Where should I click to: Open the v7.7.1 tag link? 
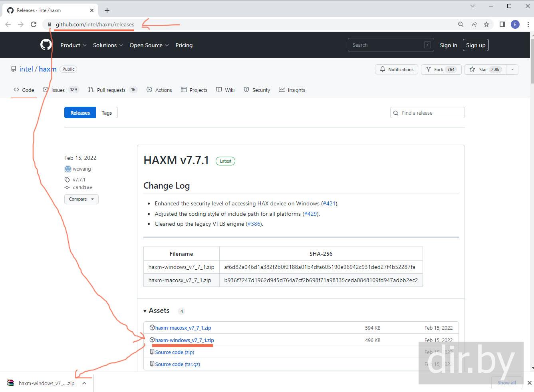(x=79, y=180)
